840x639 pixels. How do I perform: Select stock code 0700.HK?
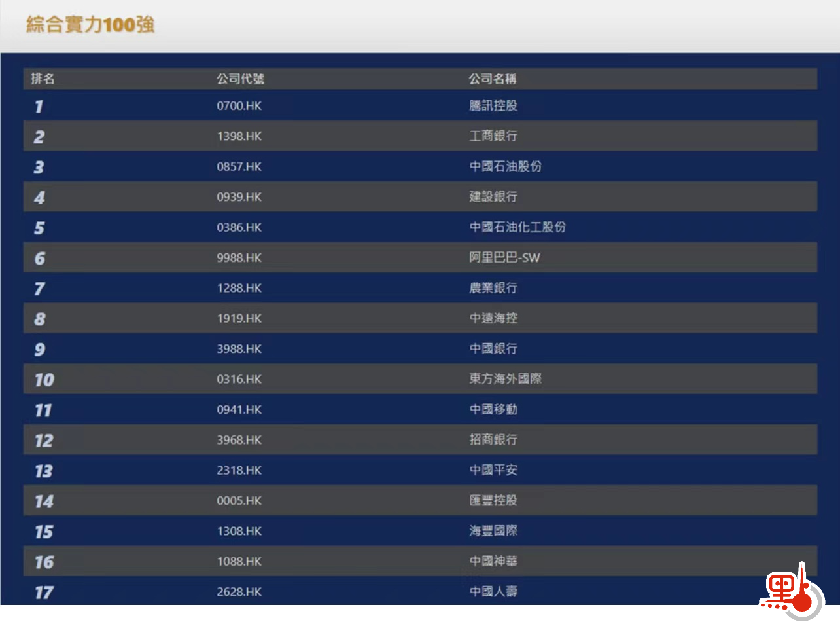239,105
